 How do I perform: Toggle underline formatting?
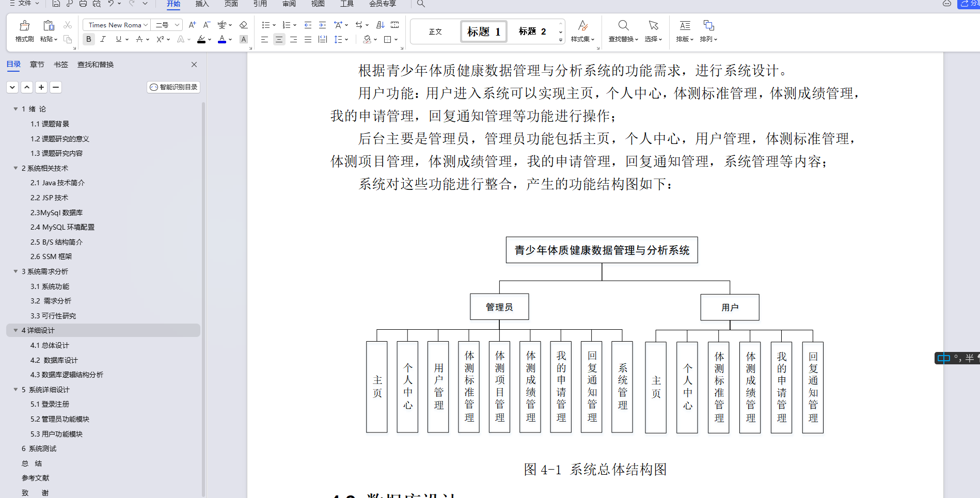point(118,39)
